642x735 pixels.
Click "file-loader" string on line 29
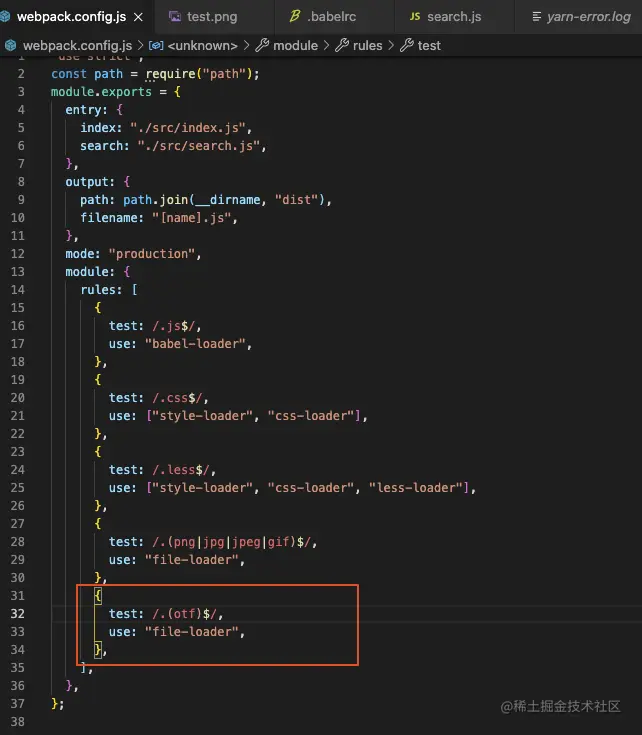[192, 560]
